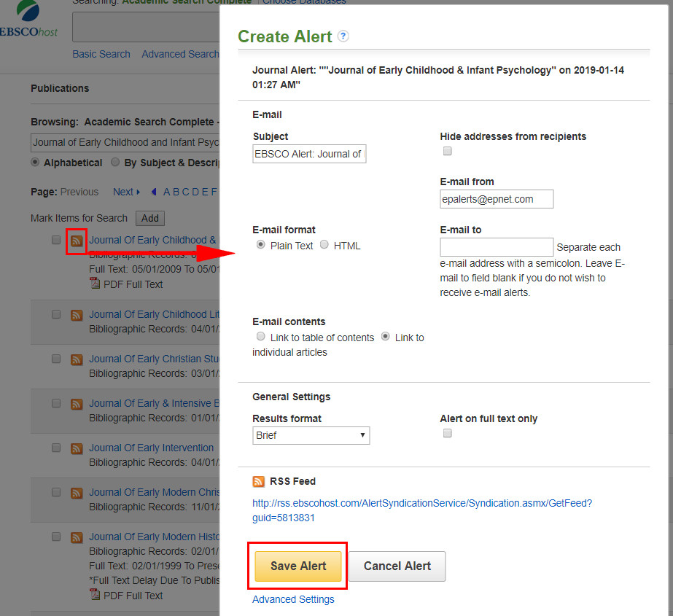Click RSS icon for Journal Of Early Modern History
Image resolution: width=673 pixels, height=616 pixels.
pos(77,537)
